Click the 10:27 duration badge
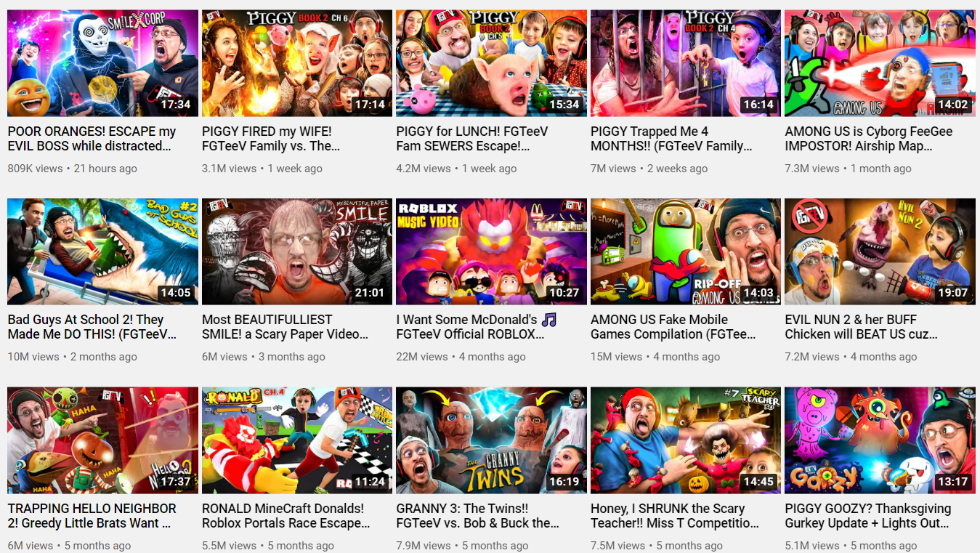Screen dimensions: 980x553 click(564, 293)
